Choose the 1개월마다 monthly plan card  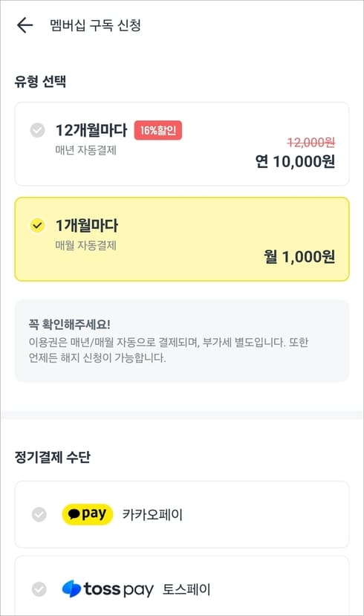182,239
